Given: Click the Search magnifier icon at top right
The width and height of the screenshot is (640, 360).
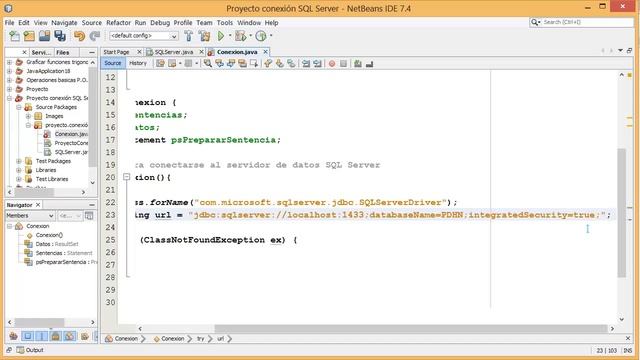Looking at the screenshot, I should (535, 22).
